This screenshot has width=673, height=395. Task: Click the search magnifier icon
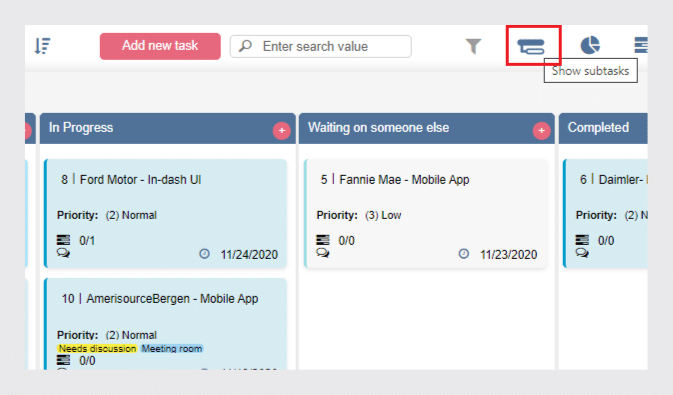[x=246, y=46]
